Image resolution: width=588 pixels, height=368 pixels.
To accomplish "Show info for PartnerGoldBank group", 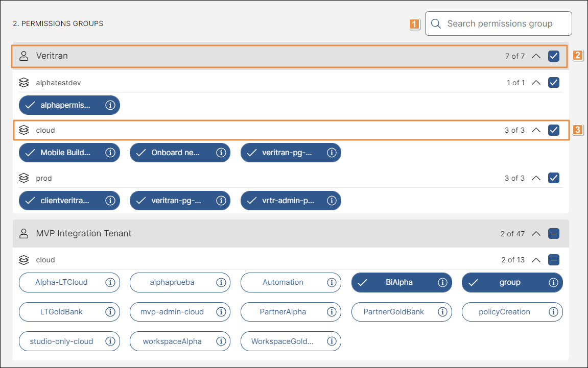I will pyautogui.click(x=442, y=312).
